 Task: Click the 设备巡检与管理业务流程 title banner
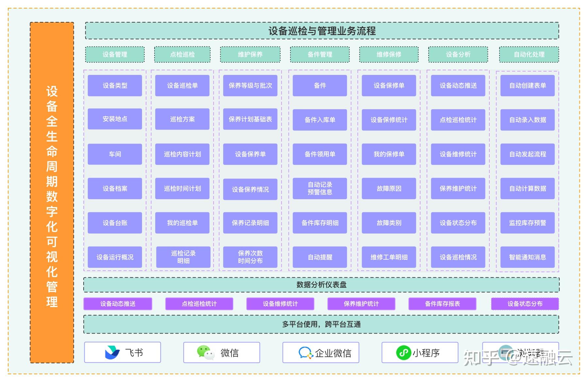point(322,31)
